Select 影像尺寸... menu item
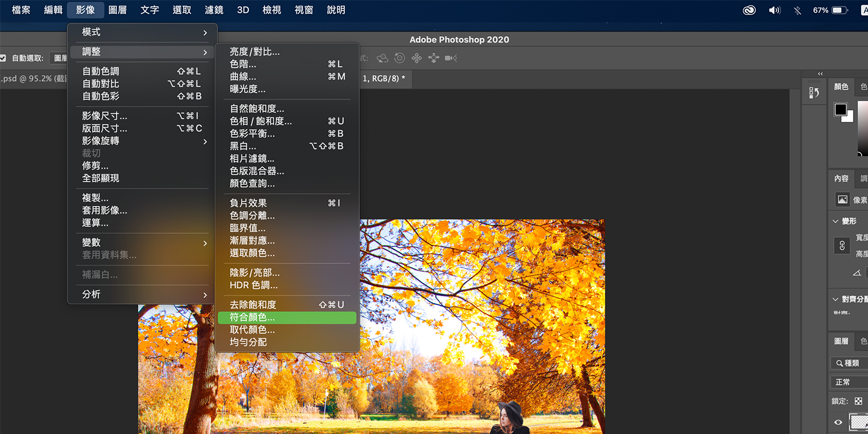This screenshot has width=868, height=434. coord(143,116)
